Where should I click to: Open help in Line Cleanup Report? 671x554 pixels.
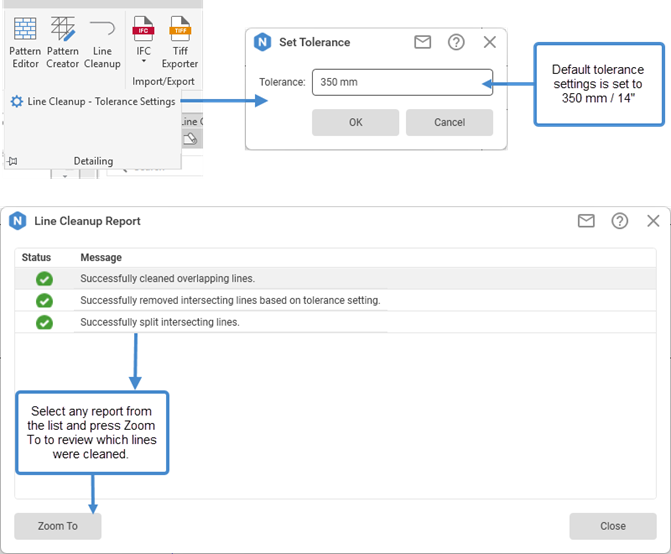coord(620,221)
